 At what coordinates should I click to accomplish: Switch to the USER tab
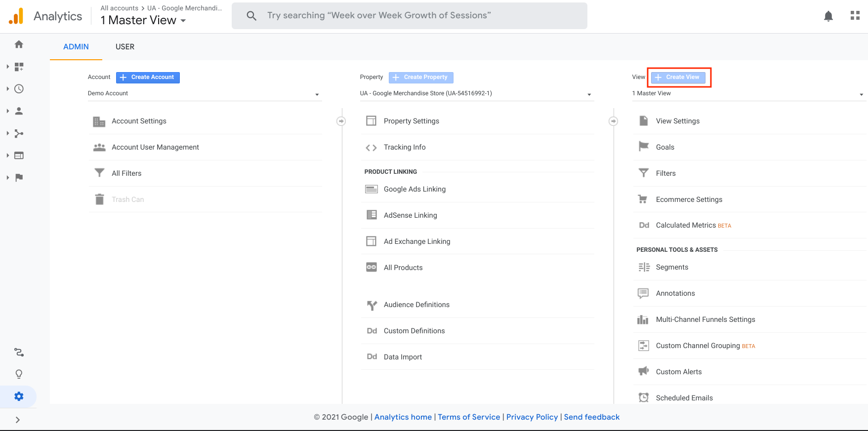point(125,47)
